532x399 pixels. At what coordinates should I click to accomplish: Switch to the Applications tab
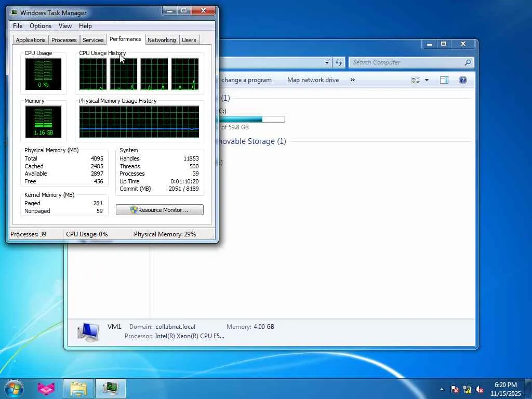point(31,40)
